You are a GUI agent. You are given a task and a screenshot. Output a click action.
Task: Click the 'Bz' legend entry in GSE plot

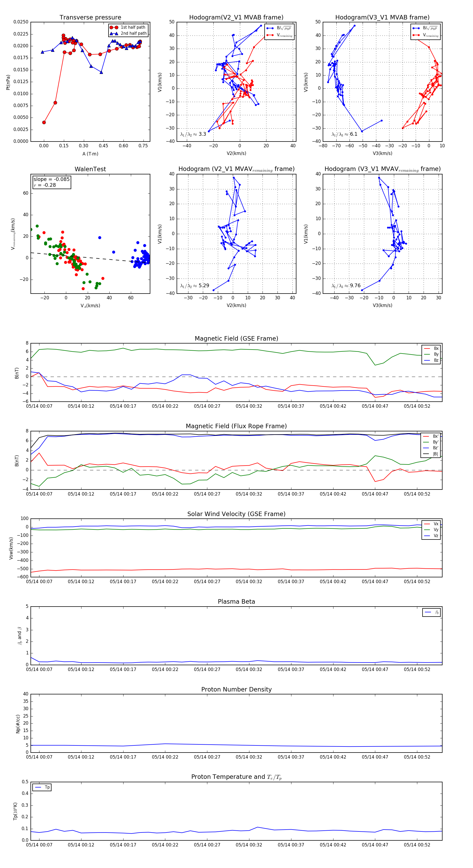point(431,360)
